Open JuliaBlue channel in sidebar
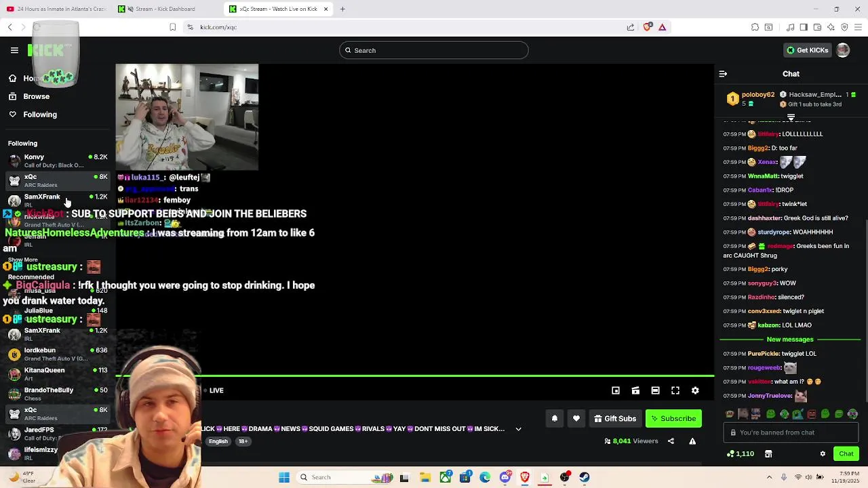Viewport: 868px width, 488px height. point(58,314)
